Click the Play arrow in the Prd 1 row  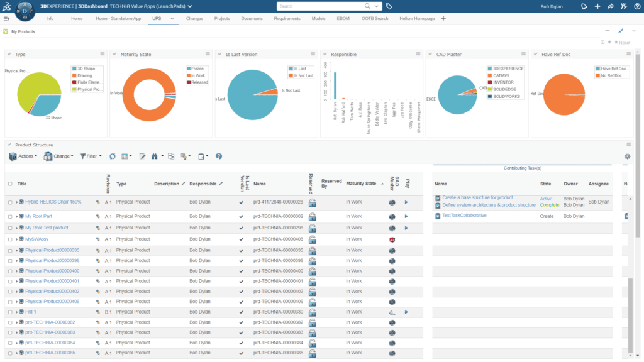point(406,312)
